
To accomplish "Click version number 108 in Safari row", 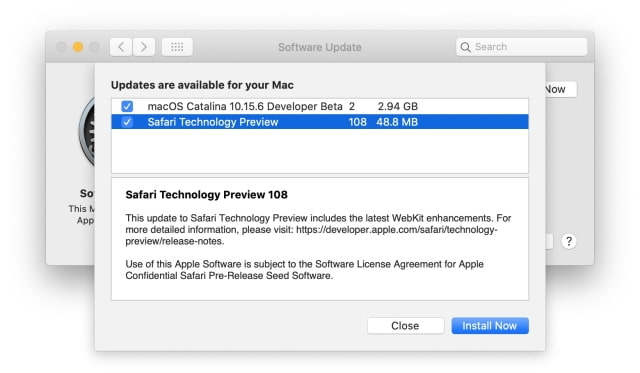I will pos(358,122).
